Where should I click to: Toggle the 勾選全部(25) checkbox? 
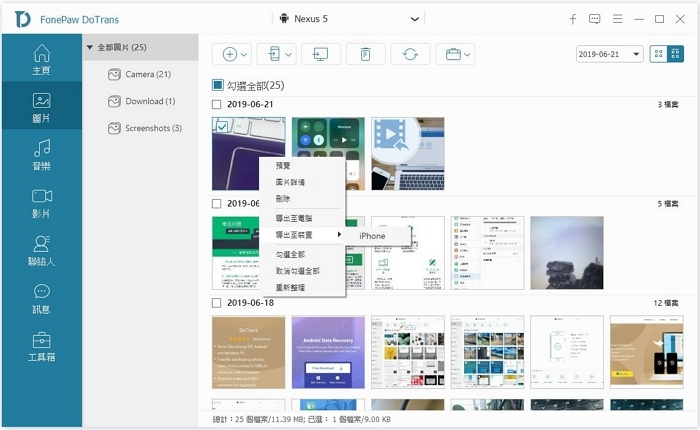[217, 85]
